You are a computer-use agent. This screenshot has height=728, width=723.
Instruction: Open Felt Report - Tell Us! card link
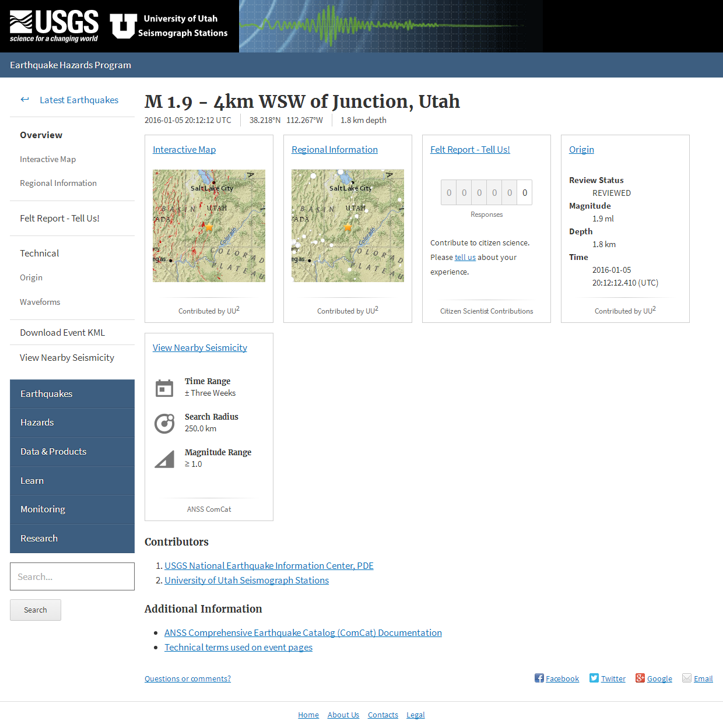(470, 149)
